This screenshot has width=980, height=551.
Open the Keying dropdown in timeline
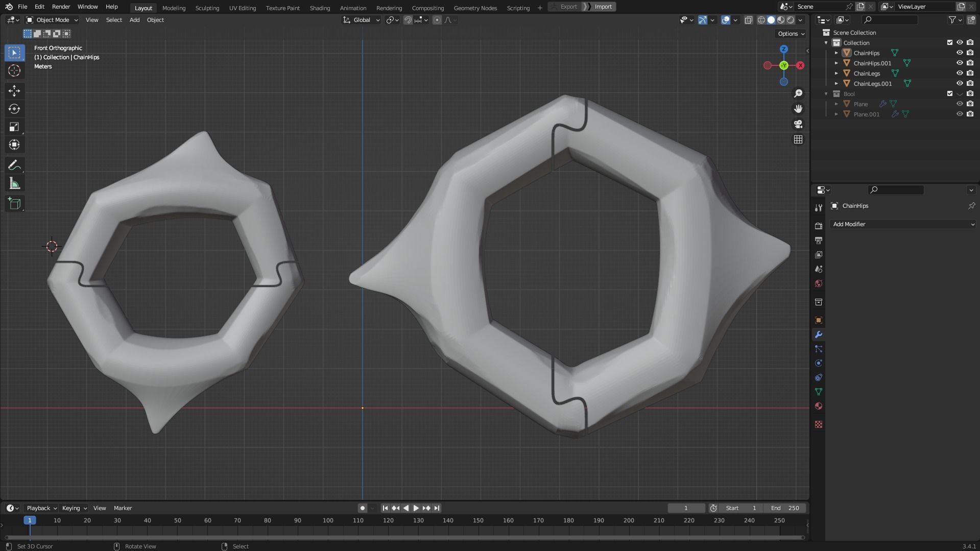tap(75, 508)
